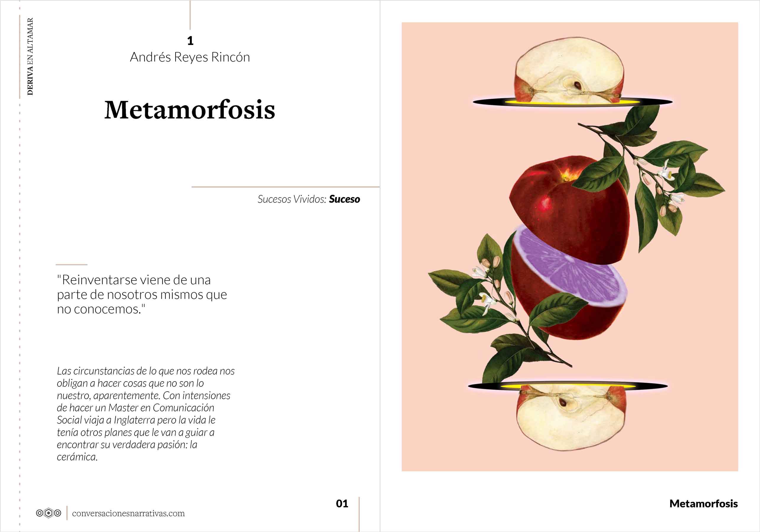This screenshot has width=760, height=532.
Task: Open the conversacionesnarrativas.com link
Action: coord(128,513)
